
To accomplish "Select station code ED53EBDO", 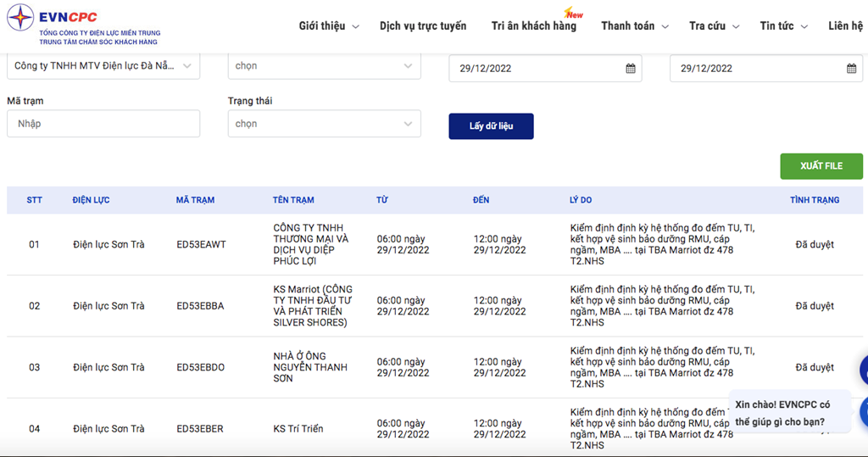I will (200, 367).
